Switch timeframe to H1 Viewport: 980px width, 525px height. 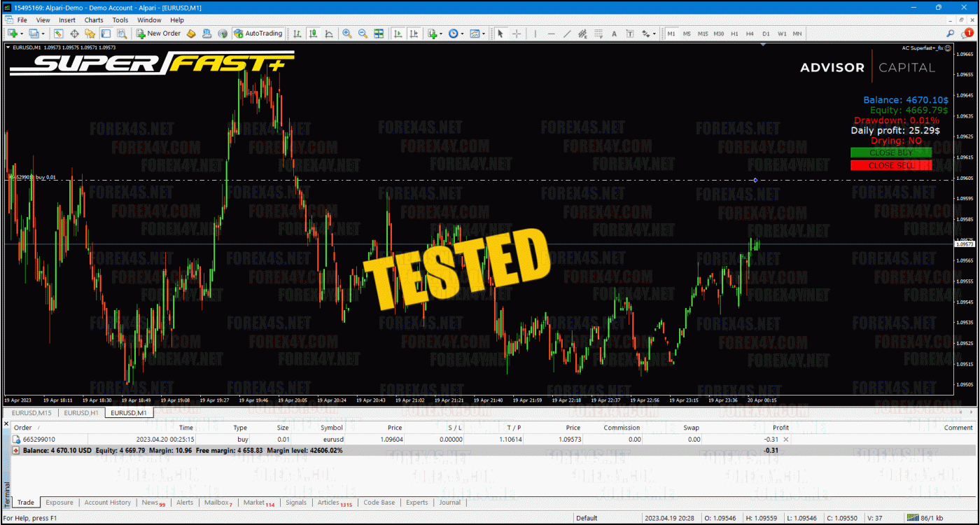[x=734, y=33]
